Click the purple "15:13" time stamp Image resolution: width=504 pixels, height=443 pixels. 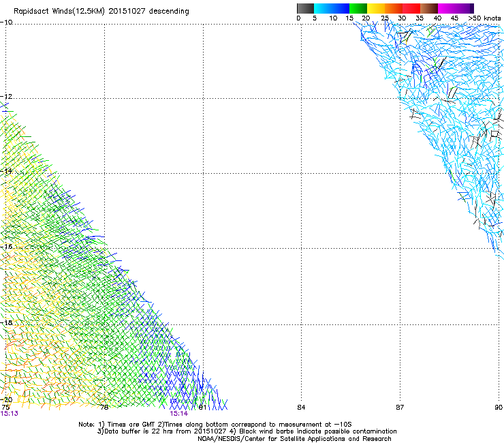tap(10, 414)
